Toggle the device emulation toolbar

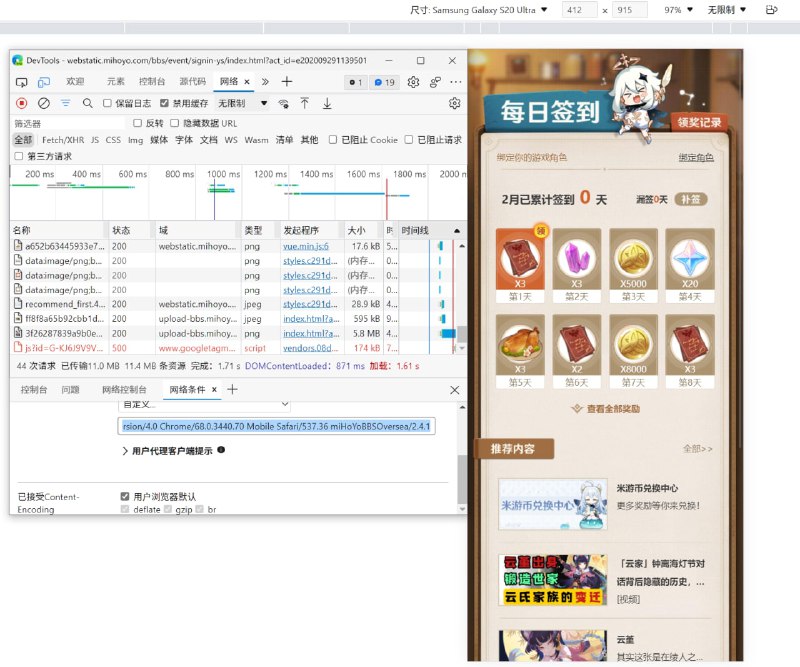[x=44, y=83]
